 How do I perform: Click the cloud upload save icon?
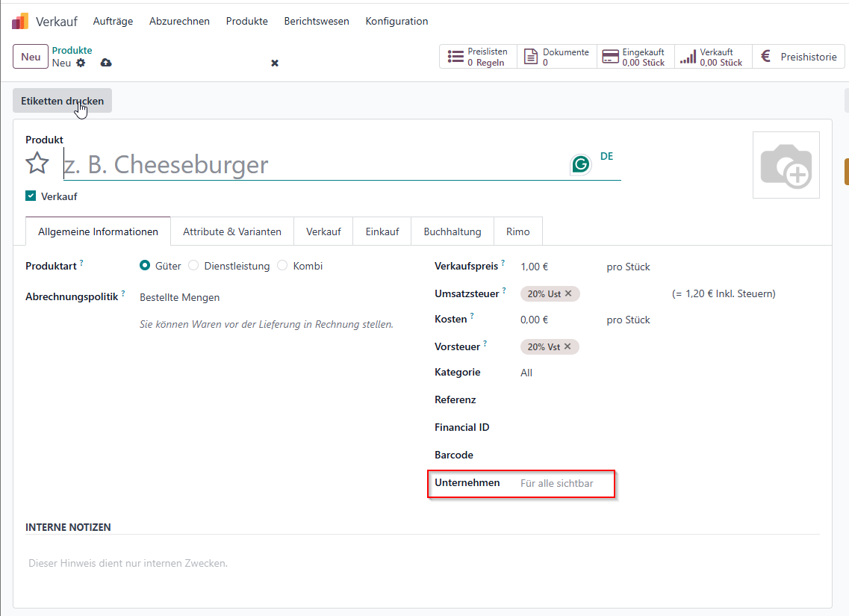pyautogui.click(x=106, y=63)
